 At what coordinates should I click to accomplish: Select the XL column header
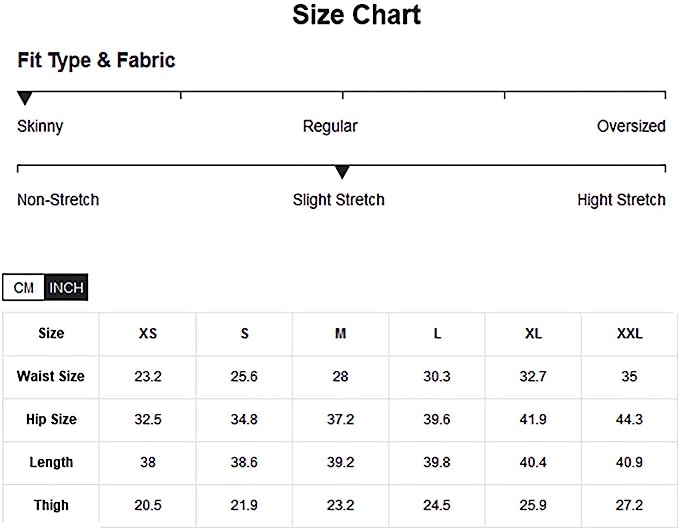(x=533, y=334)
